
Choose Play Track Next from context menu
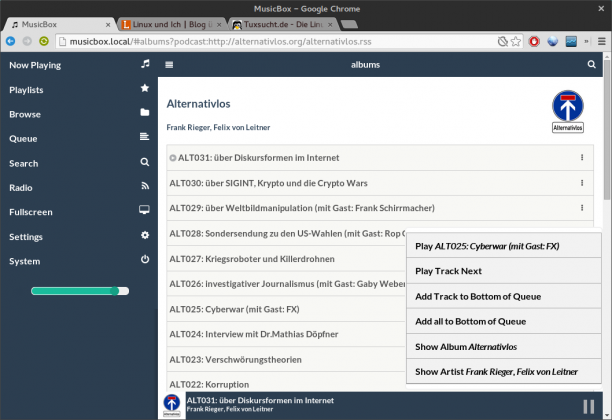click(448, 271)
